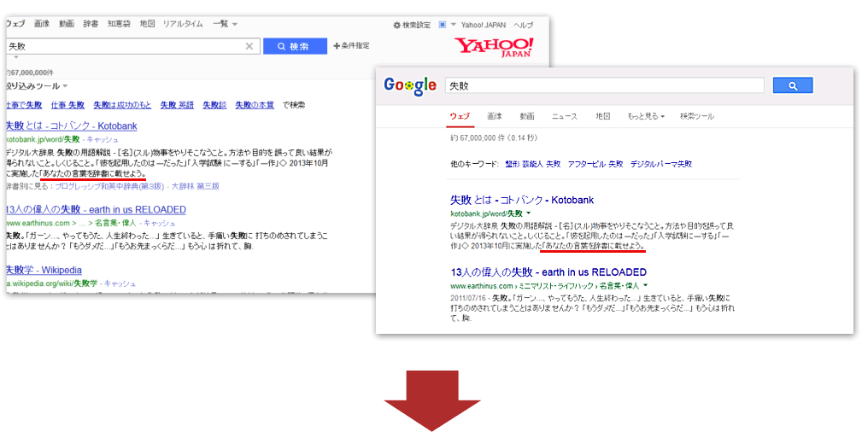Open Google's 検索ツール
The height and width of the screenshot is (432, 868).
point(697,116)
